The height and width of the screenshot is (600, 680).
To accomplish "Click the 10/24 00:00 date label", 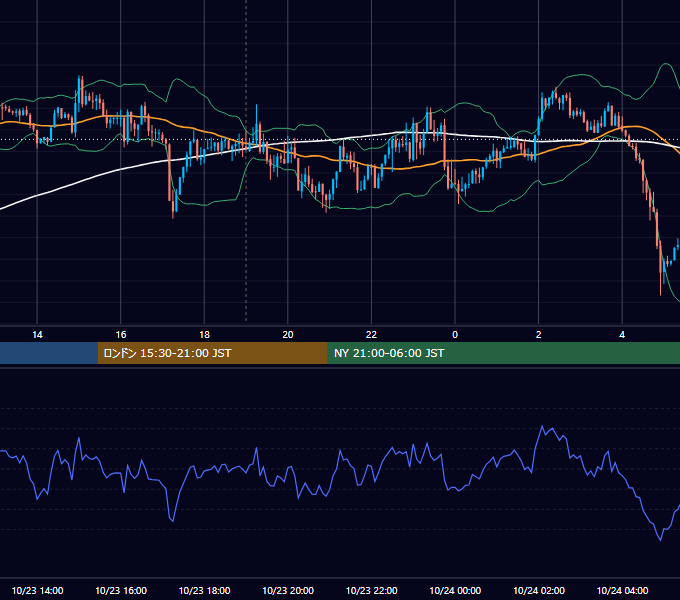I will [x=455, y=590].
